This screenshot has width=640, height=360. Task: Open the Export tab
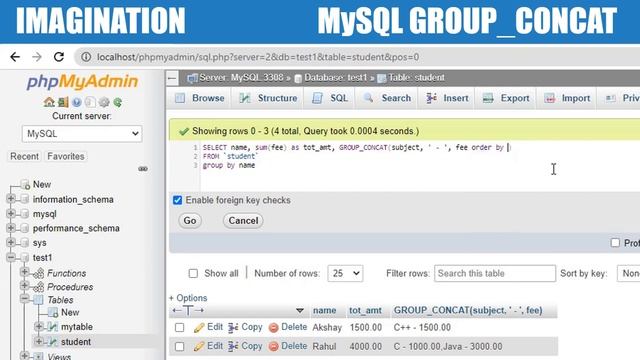506,98
